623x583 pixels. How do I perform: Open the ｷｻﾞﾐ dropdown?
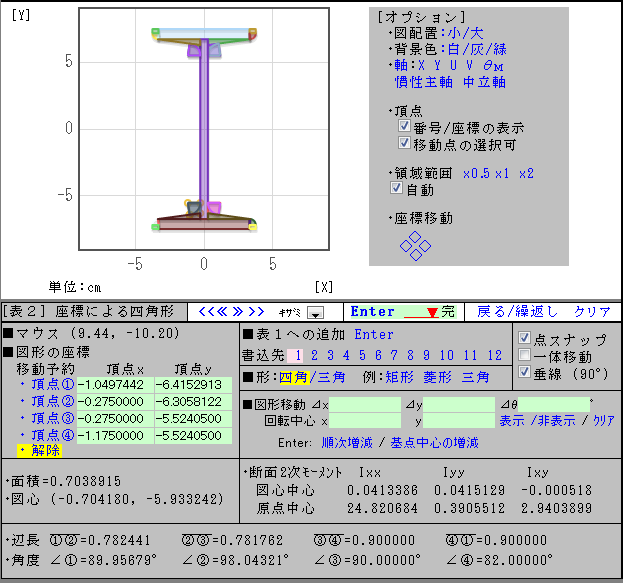click(x=317, y=312)
